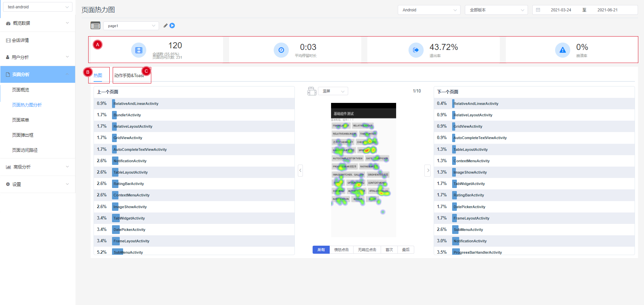The width and height of the screenshot is (644, 305).
Task: Open the page1 dropdown selector
Action: click(x=131, y=26)
